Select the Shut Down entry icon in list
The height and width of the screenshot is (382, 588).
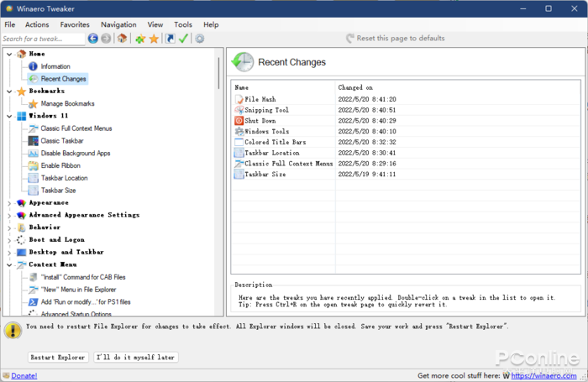[239, 121]
